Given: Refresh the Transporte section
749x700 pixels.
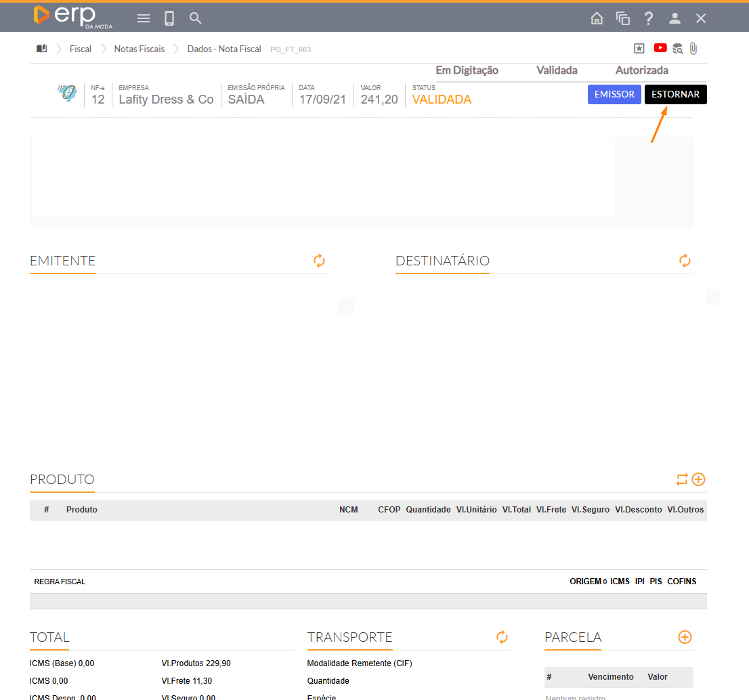Looking at the screenshot, I should [502, 637].
